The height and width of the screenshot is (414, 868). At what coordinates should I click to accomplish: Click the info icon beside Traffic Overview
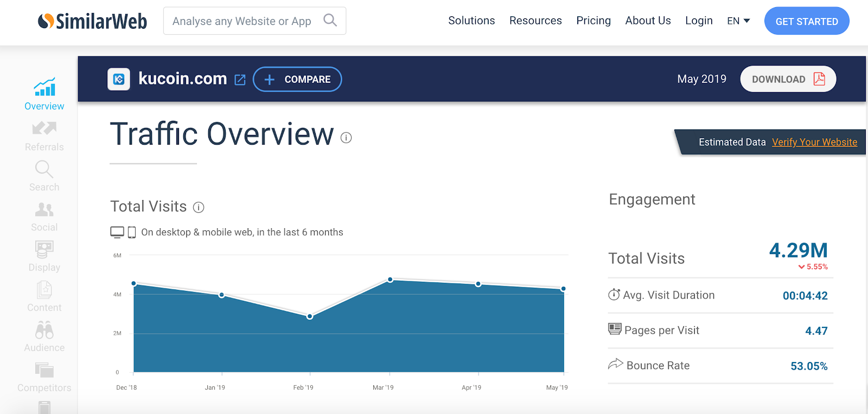346,138
